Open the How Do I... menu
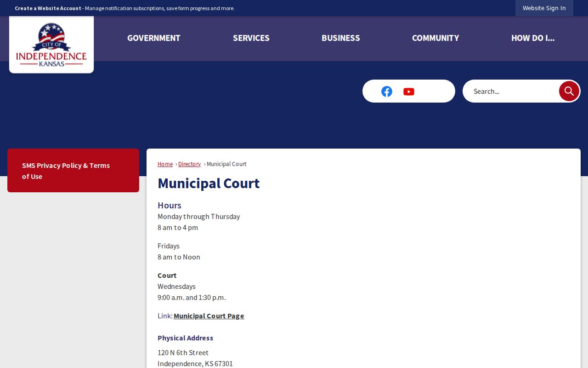 533,38
